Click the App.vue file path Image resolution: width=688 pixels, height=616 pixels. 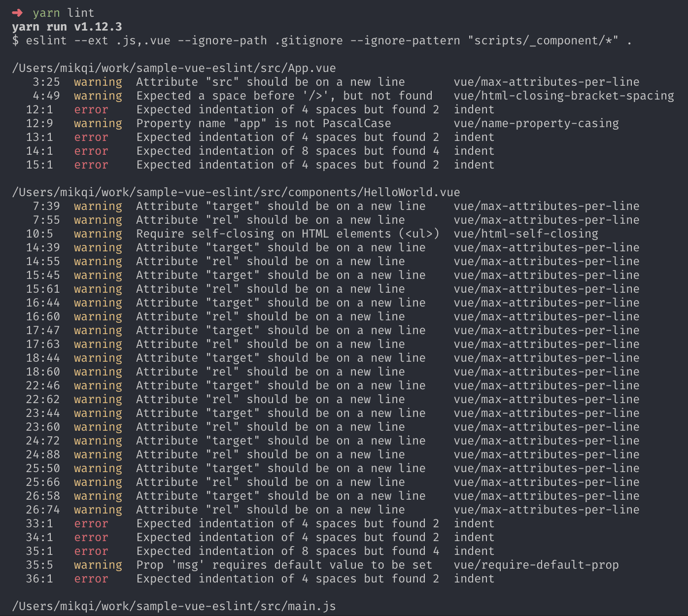coord(174,68)
